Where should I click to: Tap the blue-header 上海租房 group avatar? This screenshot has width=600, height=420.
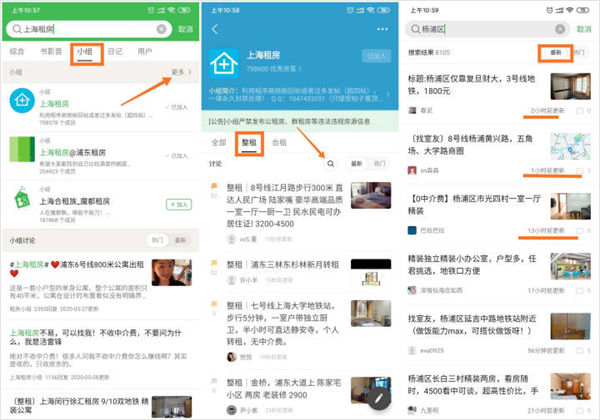point(224,63)
